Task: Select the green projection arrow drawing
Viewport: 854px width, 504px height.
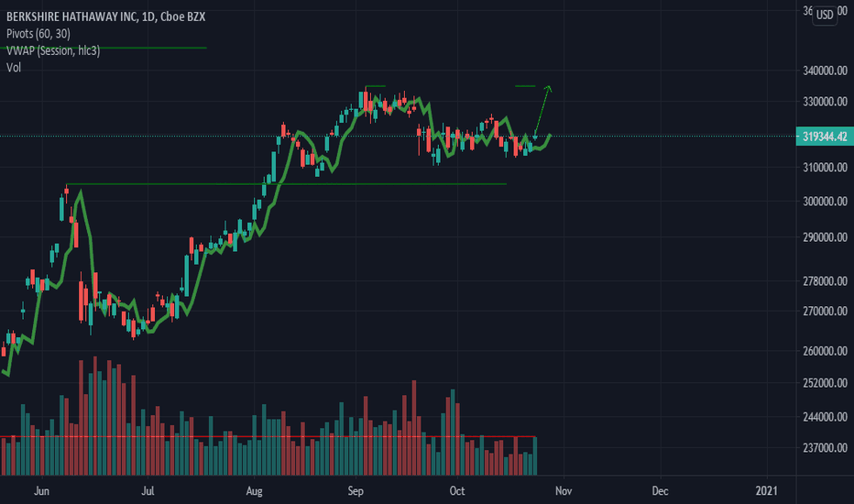Action: click(x=542, y=112)
